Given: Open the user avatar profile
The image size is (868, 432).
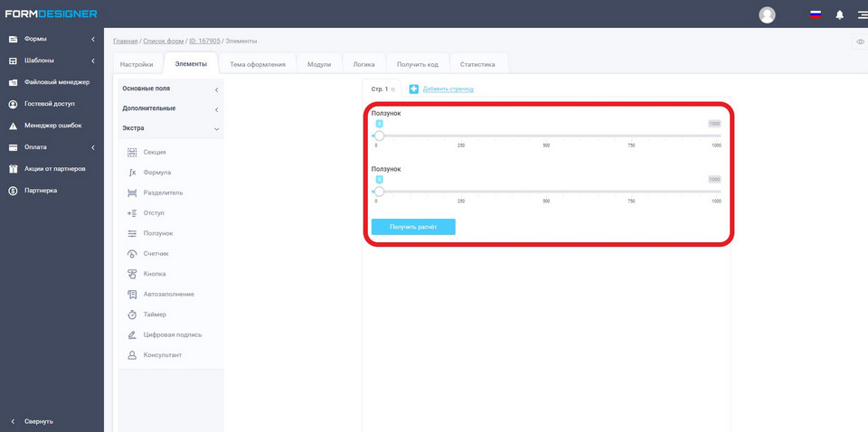Looking at the screenshot, I should pyautogui.click(x=767, y=14).
